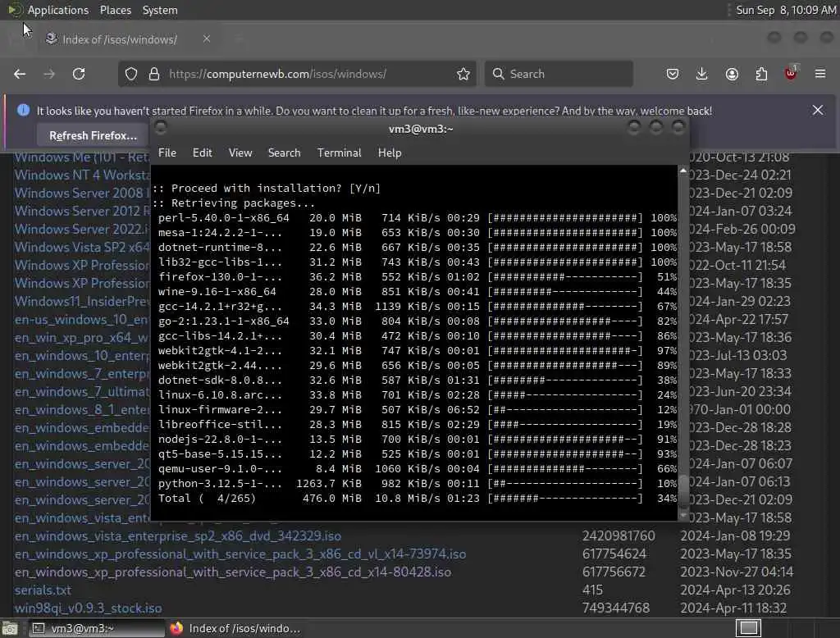Open the xp professional x14-73974.iso link
The height and width of the screenshot is (638, 840).
tap(240, 554)
